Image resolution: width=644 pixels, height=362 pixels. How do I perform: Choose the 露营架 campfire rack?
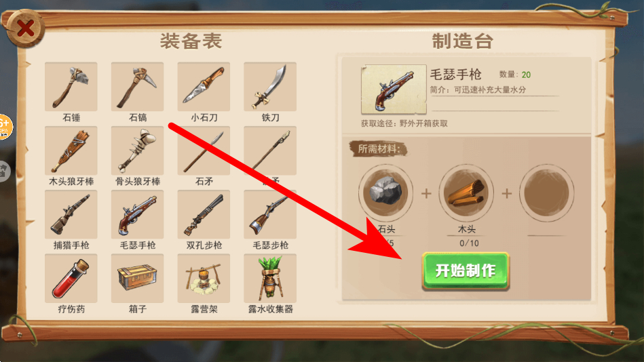204,278
